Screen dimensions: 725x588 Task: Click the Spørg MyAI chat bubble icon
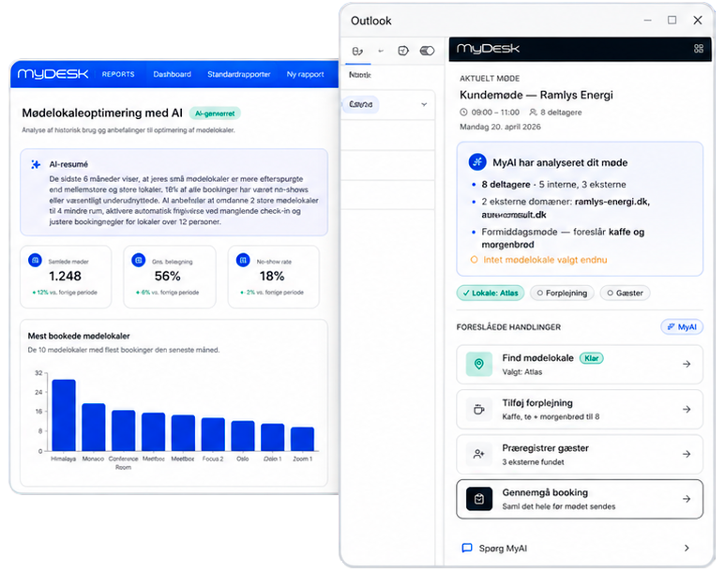(x=467, y=548)
